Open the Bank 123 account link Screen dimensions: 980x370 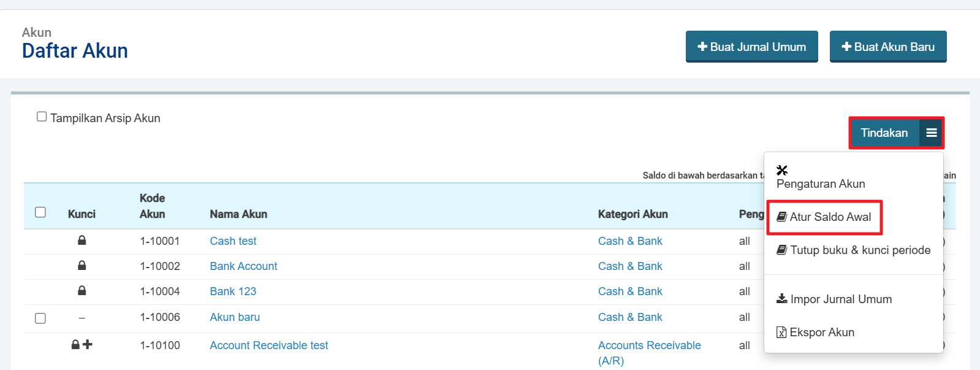coord(233,291)
